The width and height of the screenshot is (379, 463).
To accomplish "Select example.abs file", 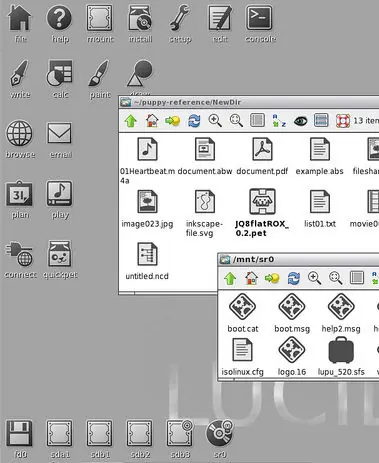I will coord(319,156).
